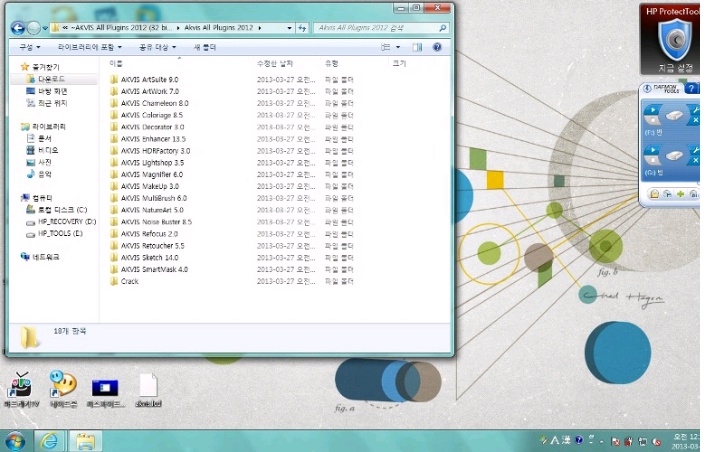
Task: Sort by the 유형 column header
Action: (332, 64)
